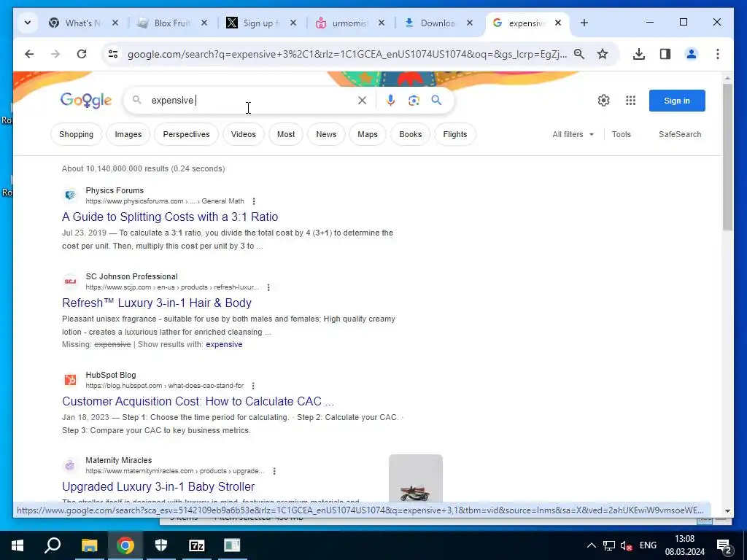Viewport: 747px width, 560px height.
Task: Close the Download tab
Action: pyautogui.click(x=469, y=23)
